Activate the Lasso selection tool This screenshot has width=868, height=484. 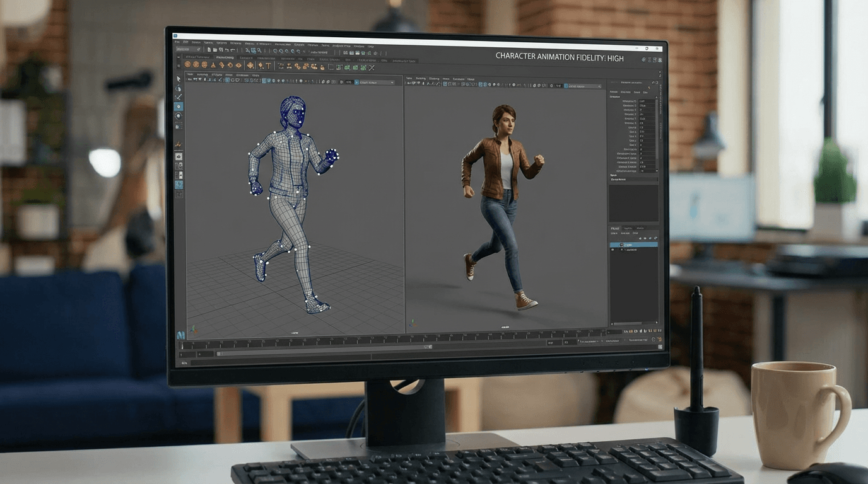click(179, 89)
